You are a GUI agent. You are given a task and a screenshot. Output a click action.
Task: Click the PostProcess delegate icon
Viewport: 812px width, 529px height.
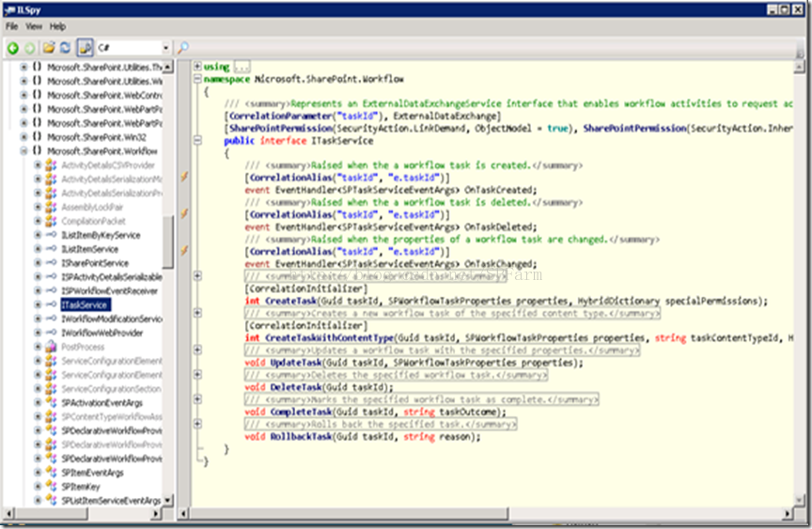(52, 347)
